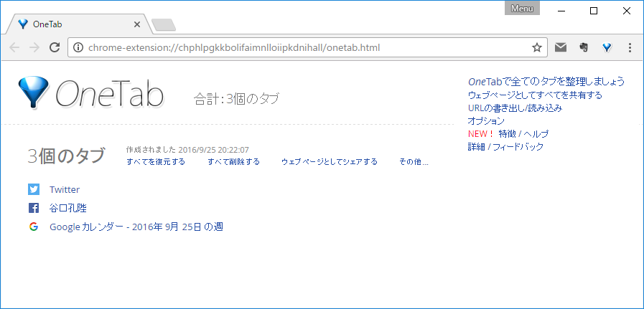Click the すべてを復元する restore all link

(x=156, y=162)
